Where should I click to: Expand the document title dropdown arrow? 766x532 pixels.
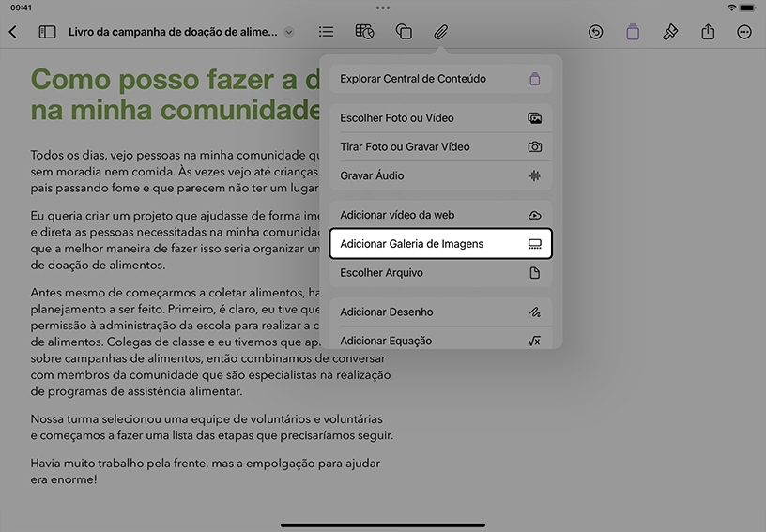[289, 32]
